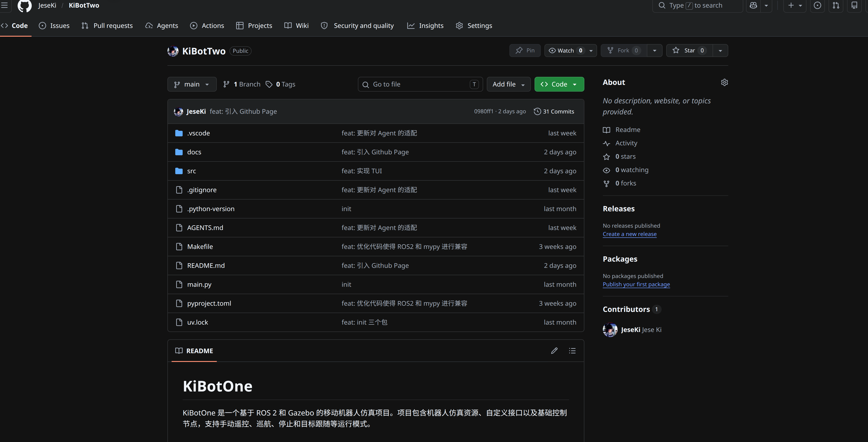Click Create a new release link
The image size is (868, 442).
click(629, 234)
